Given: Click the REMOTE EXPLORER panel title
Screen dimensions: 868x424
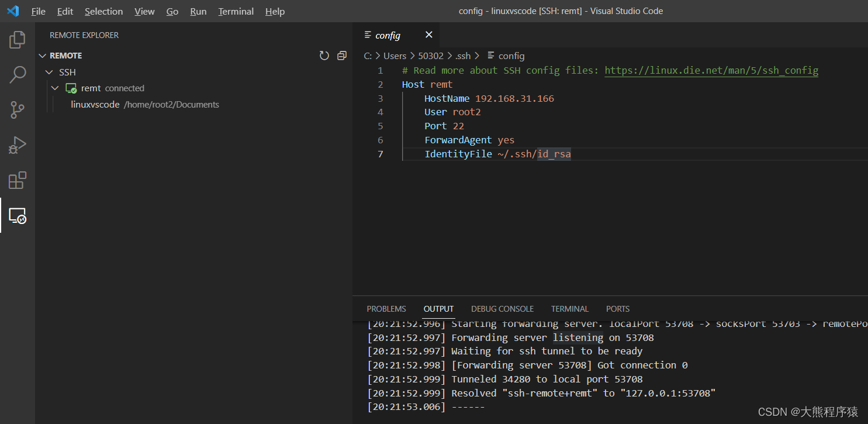Looking at the screenshot, I should point(84,35).
